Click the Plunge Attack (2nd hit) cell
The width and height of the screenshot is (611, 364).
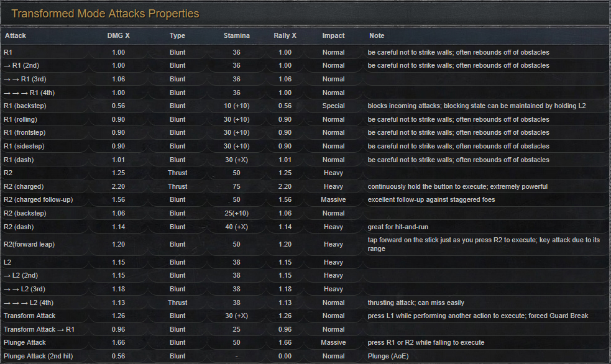click(38, 356)
